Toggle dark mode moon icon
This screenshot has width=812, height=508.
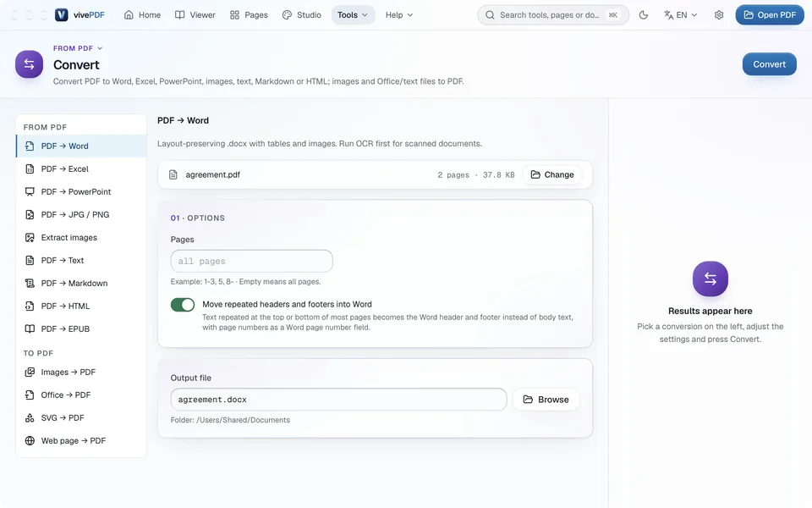[x=643, y=15]
